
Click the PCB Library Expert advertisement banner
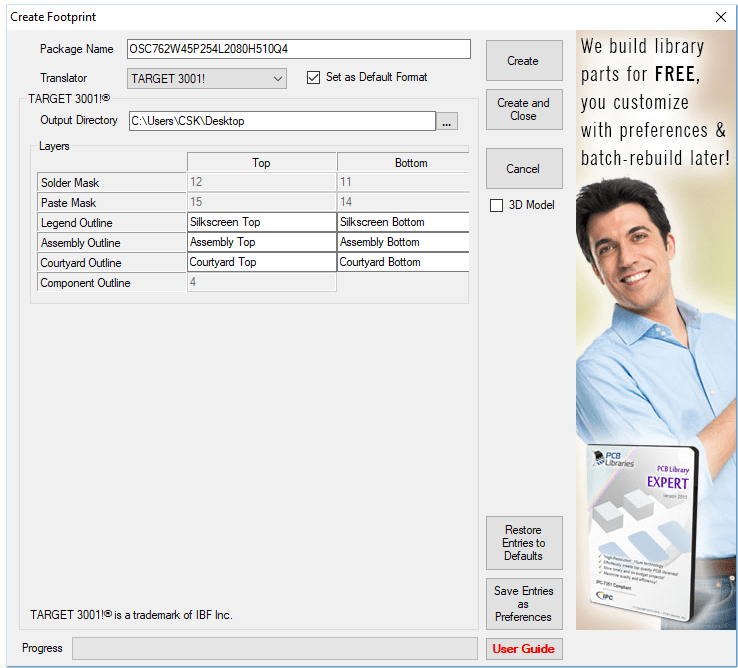[656, 330]
